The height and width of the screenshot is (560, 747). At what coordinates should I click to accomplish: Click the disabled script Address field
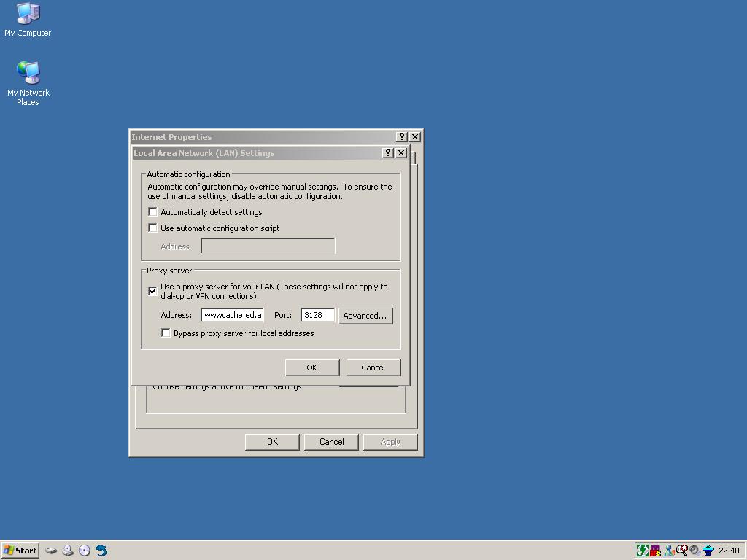(268, 246)
